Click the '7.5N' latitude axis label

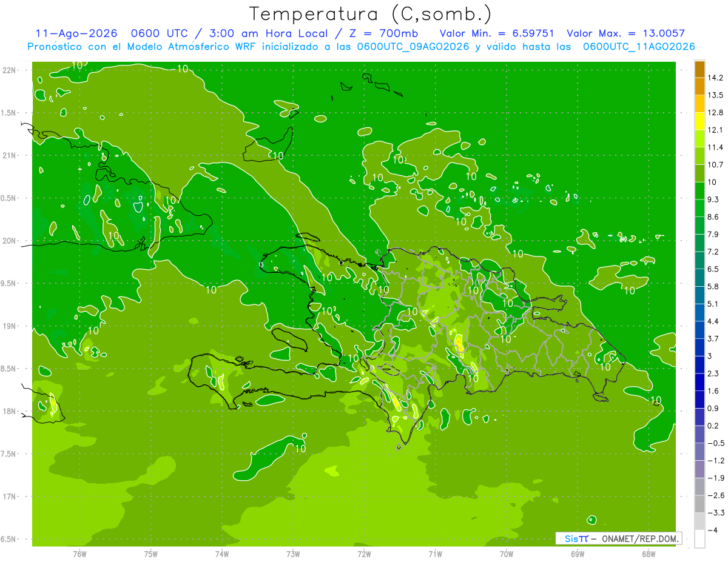(x=8, y=454)
